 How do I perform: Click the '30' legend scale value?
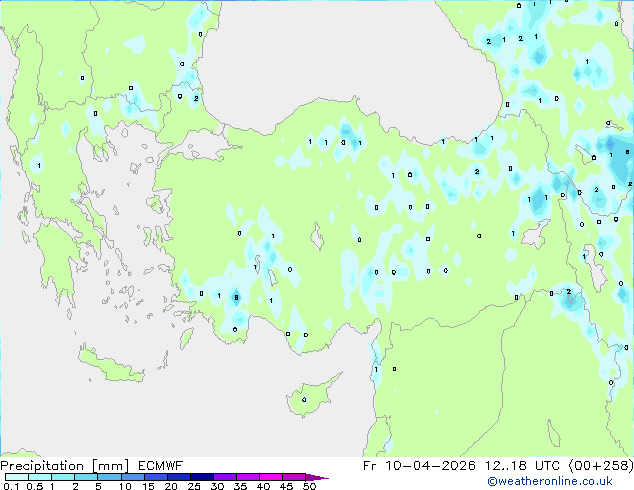click(217, 486)
